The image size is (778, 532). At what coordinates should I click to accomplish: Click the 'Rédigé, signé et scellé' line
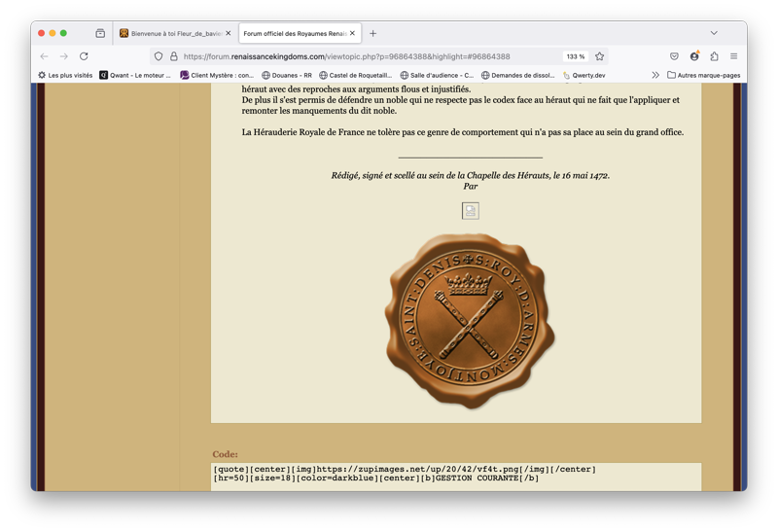[x=471, y=175]
